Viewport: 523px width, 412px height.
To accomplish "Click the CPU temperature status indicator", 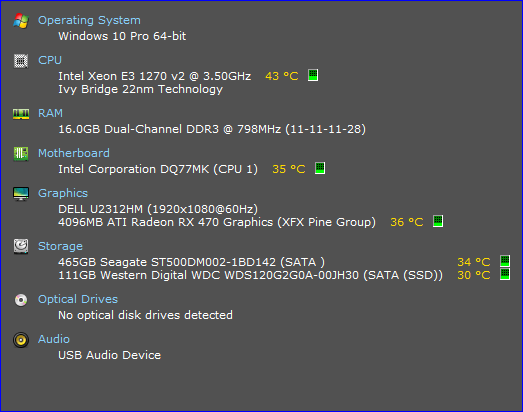I will [x=313, y=75].
